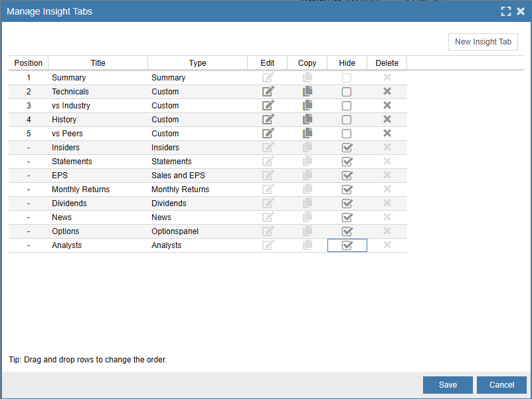Delete the vs Peers tab
The image size is (532, 399).
tap(387, 133)
